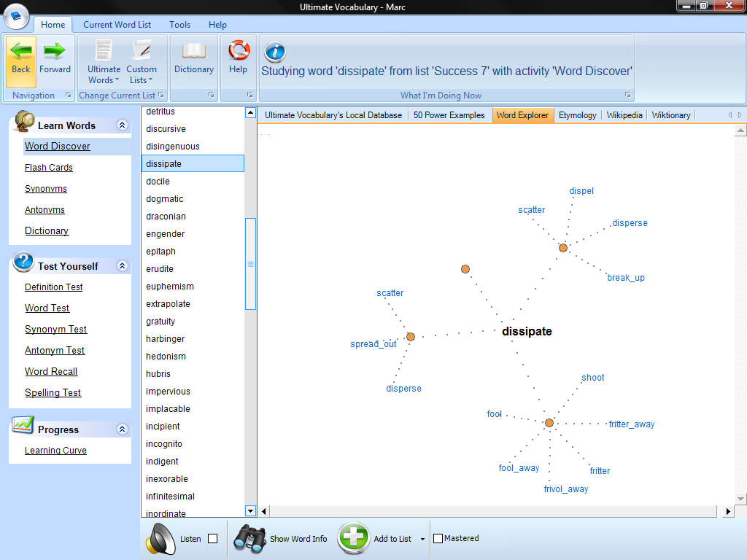Screen dimensions: 747x560
Task: Click the Forward arrow icon
Action: [54, 50]
